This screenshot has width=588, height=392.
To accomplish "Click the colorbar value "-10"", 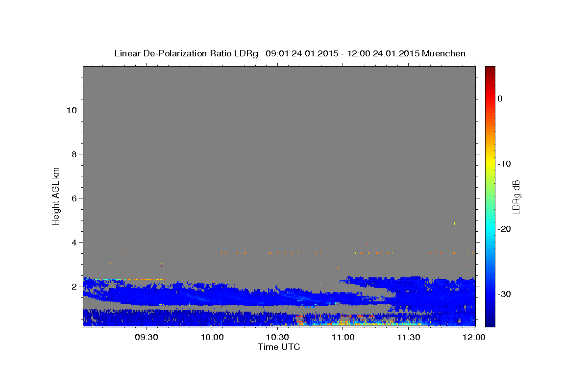I will pyautogui.click(x=504, y=164).
